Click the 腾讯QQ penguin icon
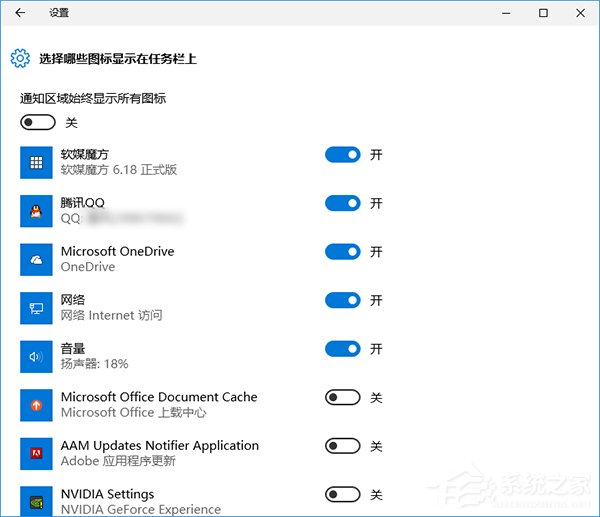This screenshot has height=517, width=600. coord(36,210)
